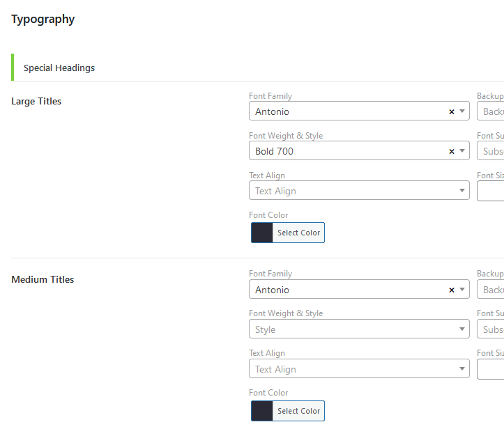This screenshot has height=429, width=504.
Task: Clear the Medium Titles Antonio font selection
Action: click(451, 290)
